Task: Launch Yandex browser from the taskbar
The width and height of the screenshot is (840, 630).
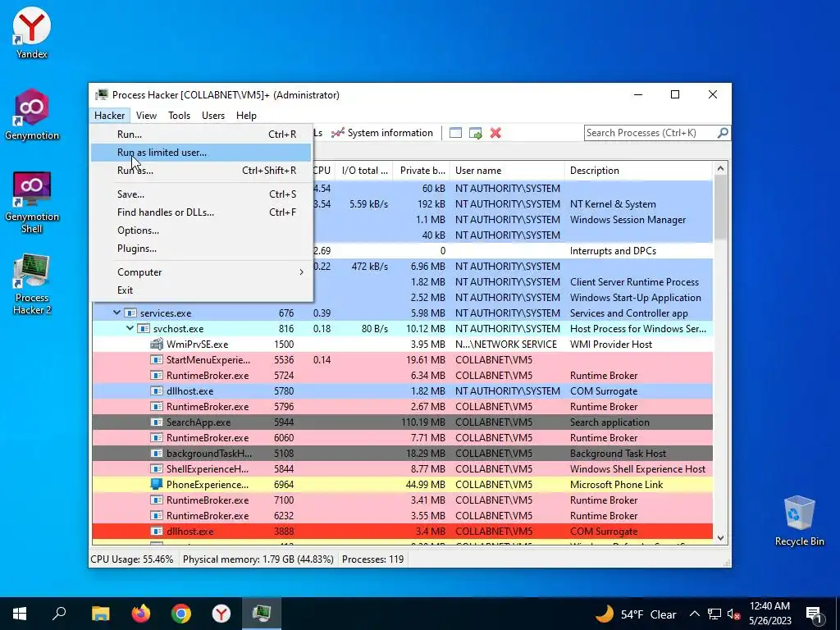Action: (x=221, y=614)
